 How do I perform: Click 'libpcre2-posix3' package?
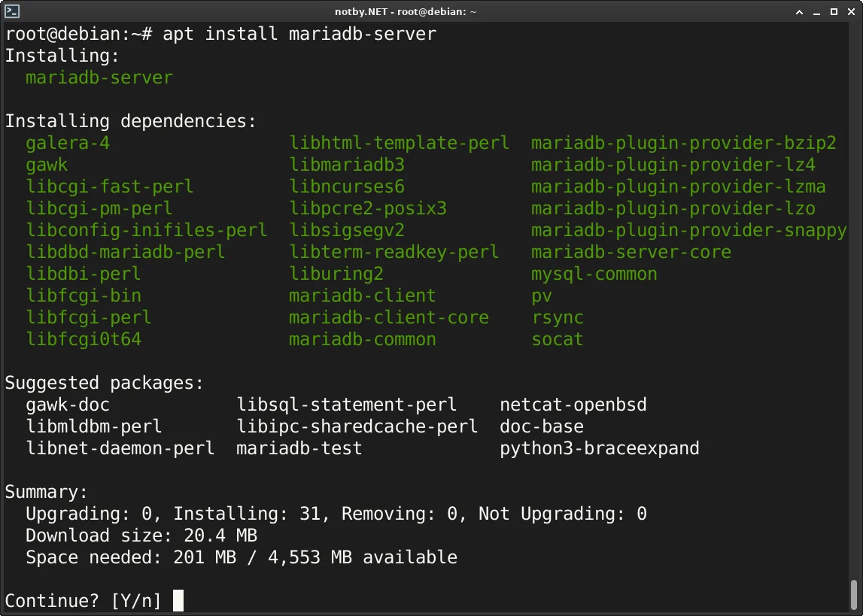click(x=368, y=208)
